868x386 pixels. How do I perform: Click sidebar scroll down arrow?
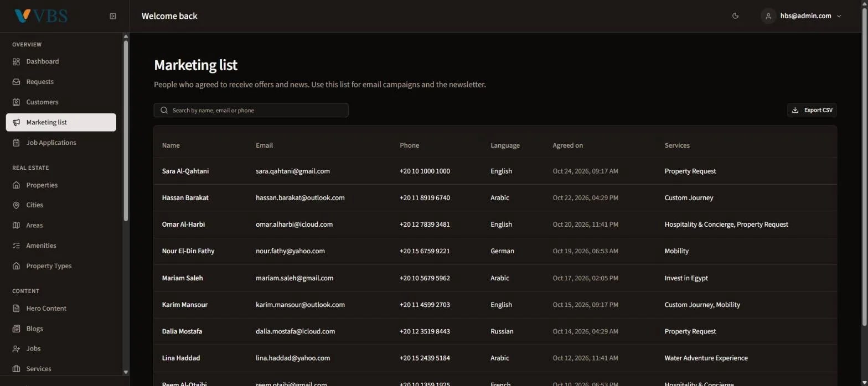[126, 372]
